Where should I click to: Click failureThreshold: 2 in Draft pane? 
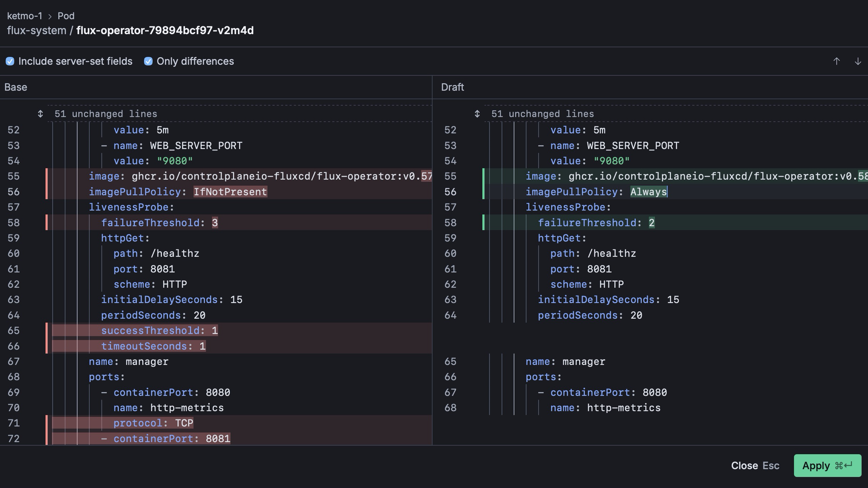[x=596, y=223]
